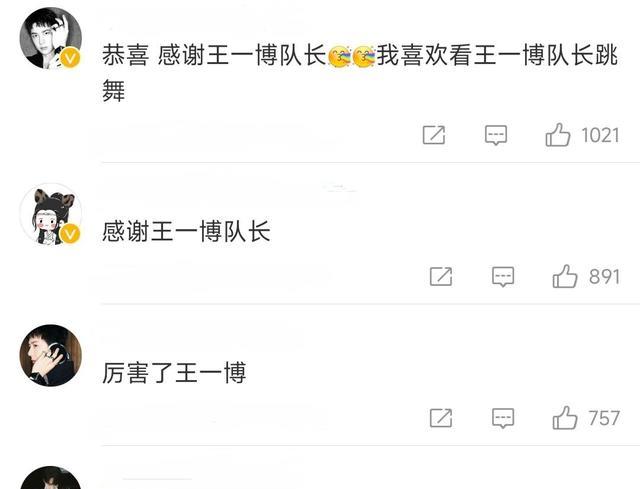Open comment text starting with 恭喜 感谢王一博队长

click(x=360, y=73)
